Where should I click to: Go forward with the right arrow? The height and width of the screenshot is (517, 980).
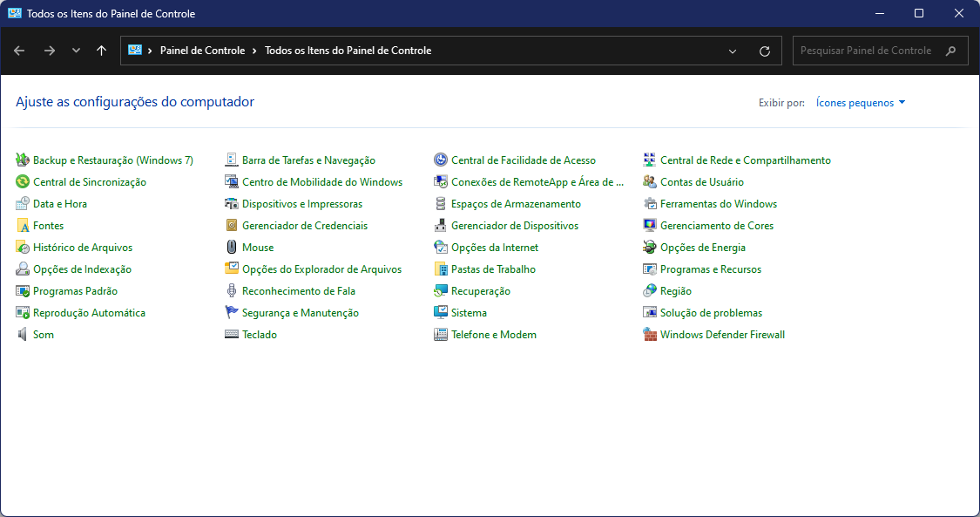pyautogui.click(x=50, y=51)
